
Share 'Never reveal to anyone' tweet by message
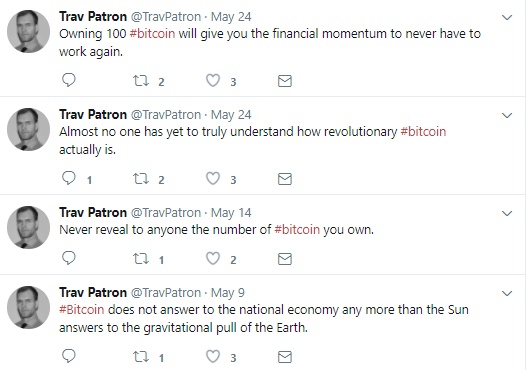pyautogui.click(x=285, y=259)
